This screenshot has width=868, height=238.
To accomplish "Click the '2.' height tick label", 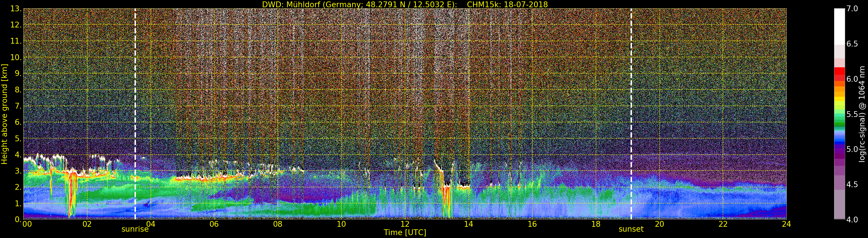I will point(18,187).
